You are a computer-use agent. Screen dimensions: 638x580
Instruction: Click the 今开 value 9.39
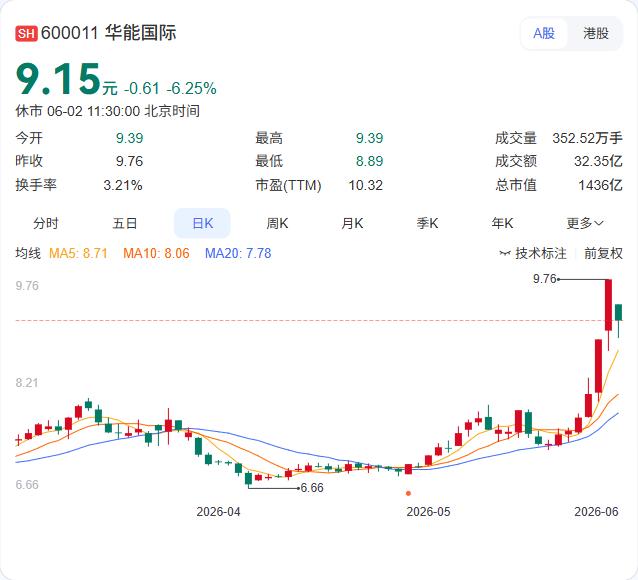coord(129,138)
